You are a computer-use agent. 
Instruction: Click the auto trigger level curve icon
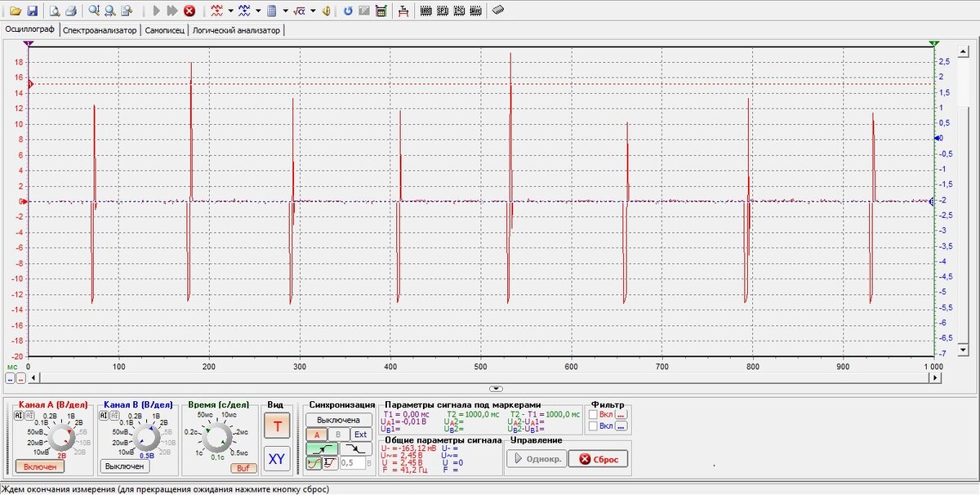pos(314,463)
